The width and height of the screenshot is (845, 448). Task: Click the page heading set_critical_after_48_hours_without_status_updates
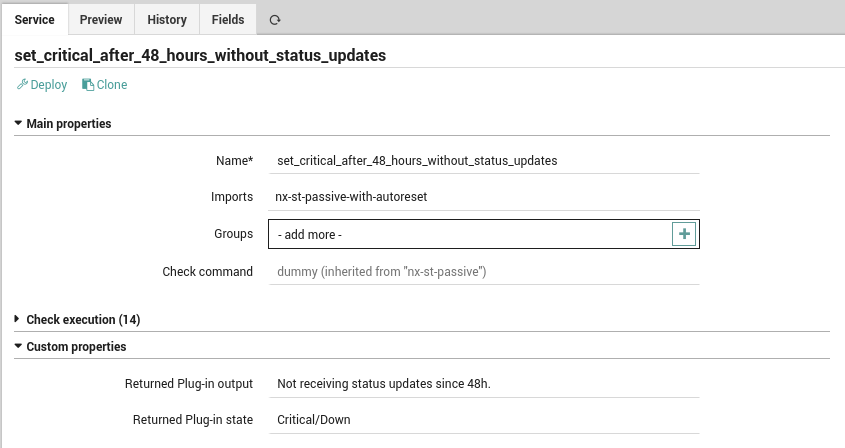point(200,56)
